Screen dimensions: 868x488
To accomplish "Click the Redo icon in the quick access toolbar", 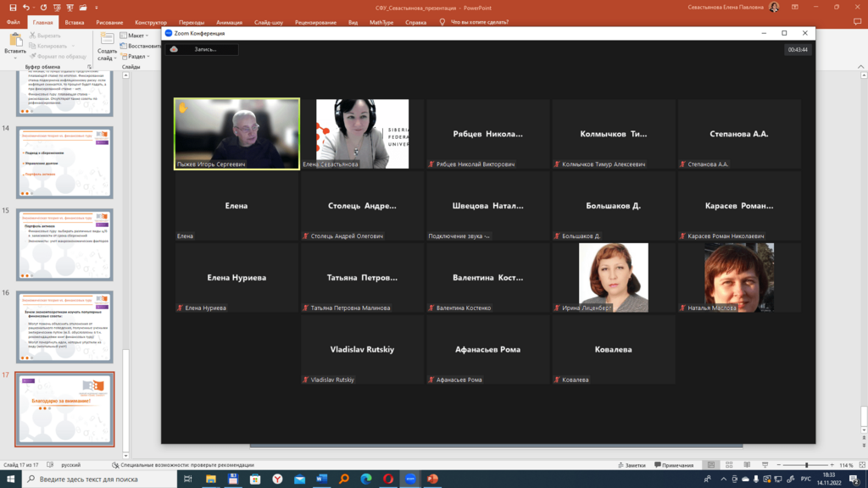I will (x=43, y=8).
